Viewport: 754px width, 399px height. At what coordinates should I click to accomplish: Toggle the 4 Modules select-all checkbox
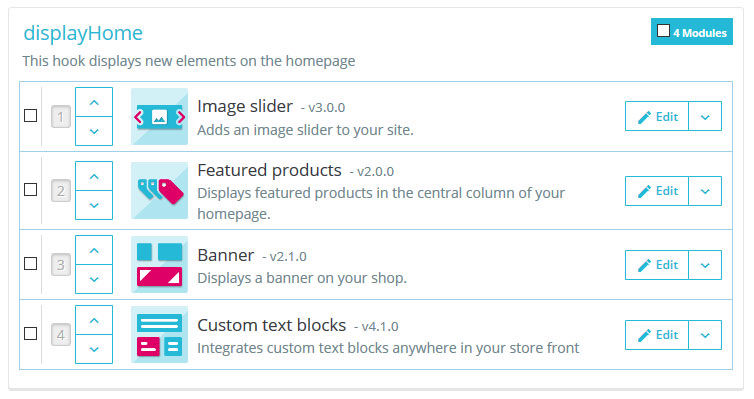[663, 31]
